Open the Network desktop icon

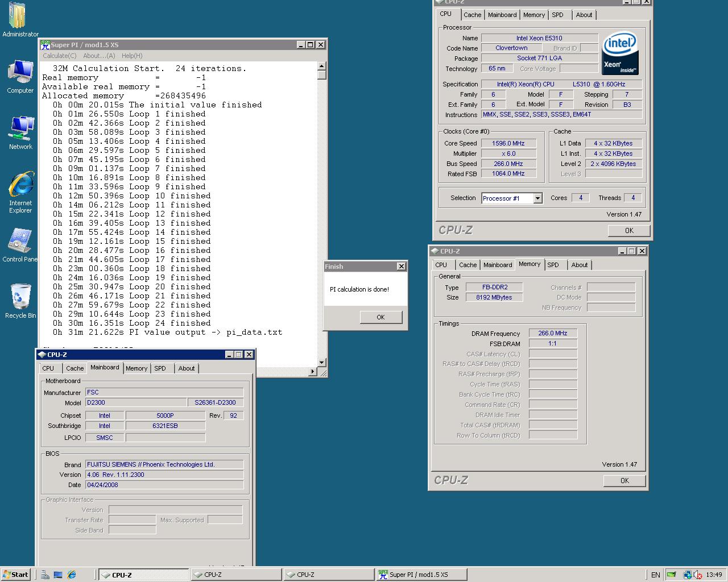[20, 133]
